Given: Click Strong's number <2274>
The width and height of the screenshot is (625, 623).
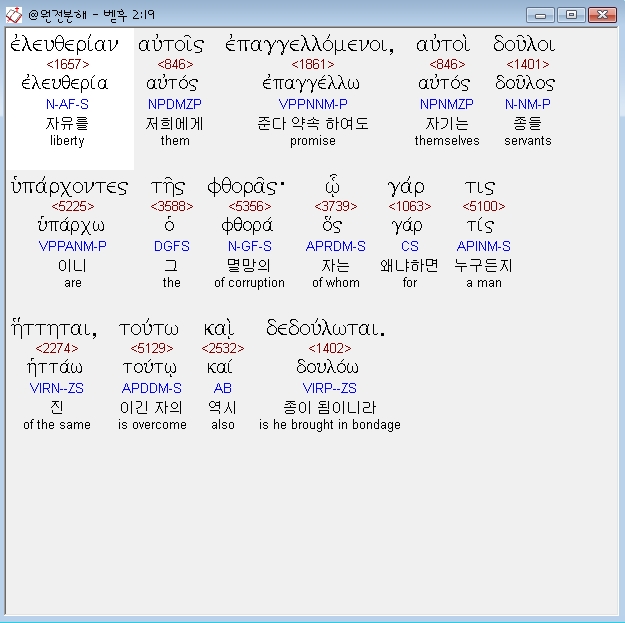Looking at the screenshot, I should (57, 348).
